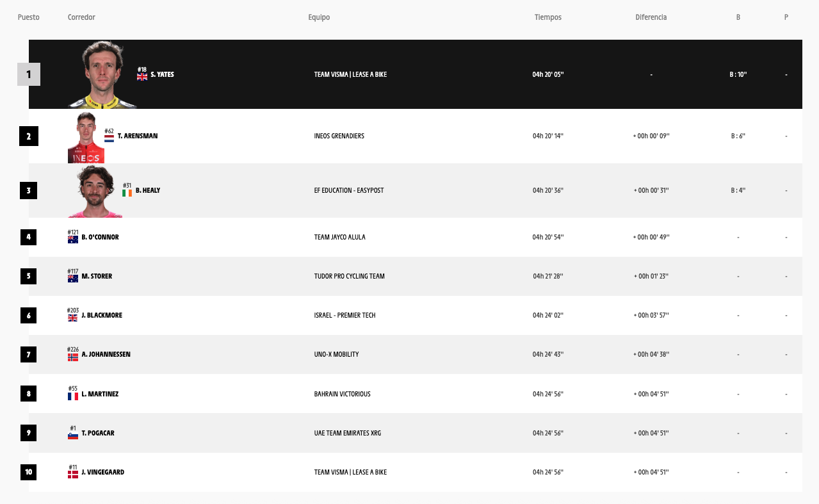Click position badge 10 in Vingegaard row

click(x=28, y=472)
